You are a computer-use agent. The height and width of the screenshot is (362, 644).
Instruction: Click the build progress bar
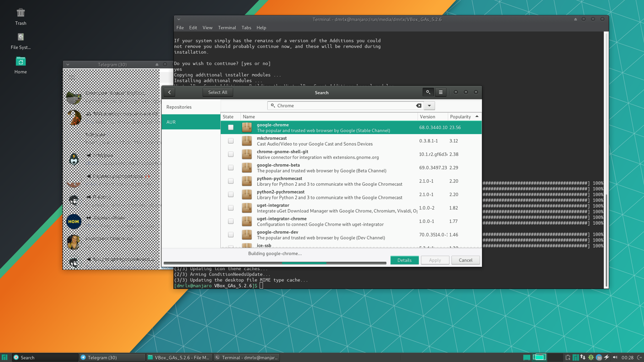pos(275,263)
